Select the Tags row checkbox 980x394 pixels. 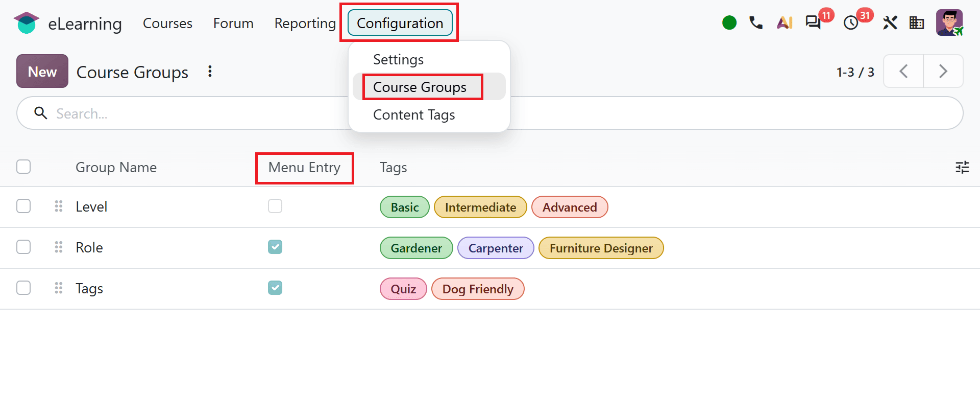(x=23, y=288)
